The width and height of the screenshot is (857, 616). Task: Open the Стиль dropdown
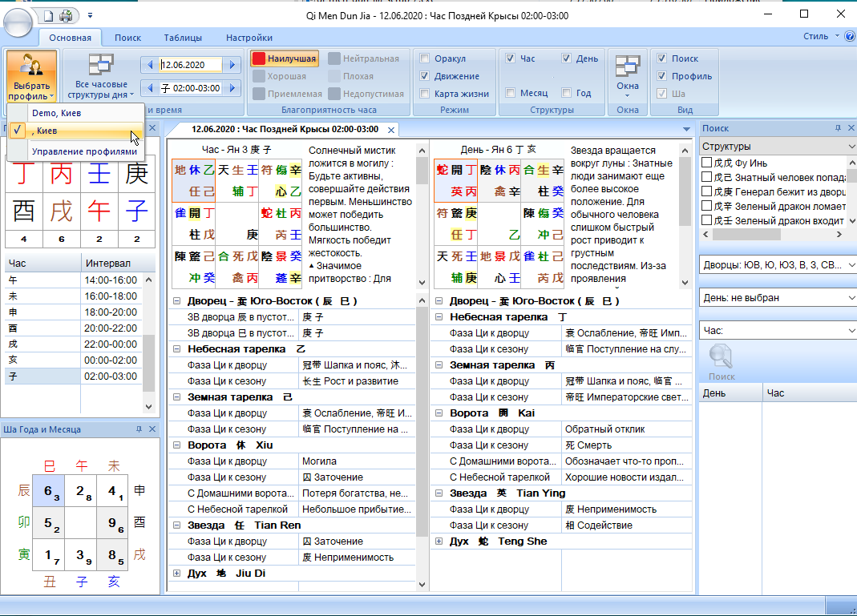821,37
